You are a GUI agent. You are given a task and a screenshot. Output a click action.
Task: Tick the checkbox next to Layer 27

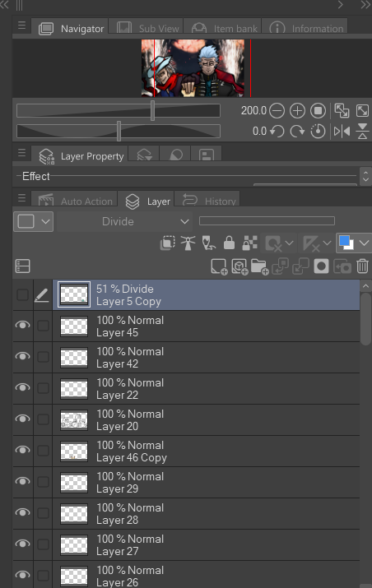43,544
